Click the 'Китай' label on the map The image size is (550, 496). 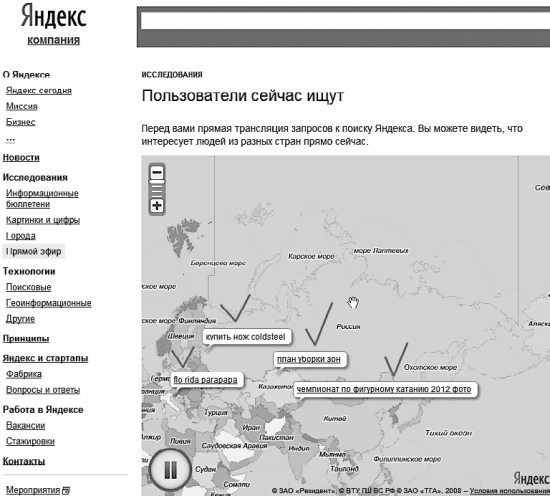point(335,418)
